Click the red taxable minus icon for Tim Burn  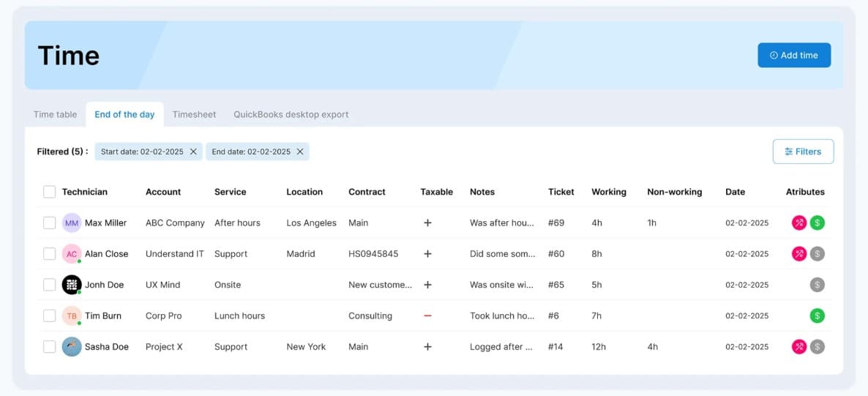click(x=427, y=315)
